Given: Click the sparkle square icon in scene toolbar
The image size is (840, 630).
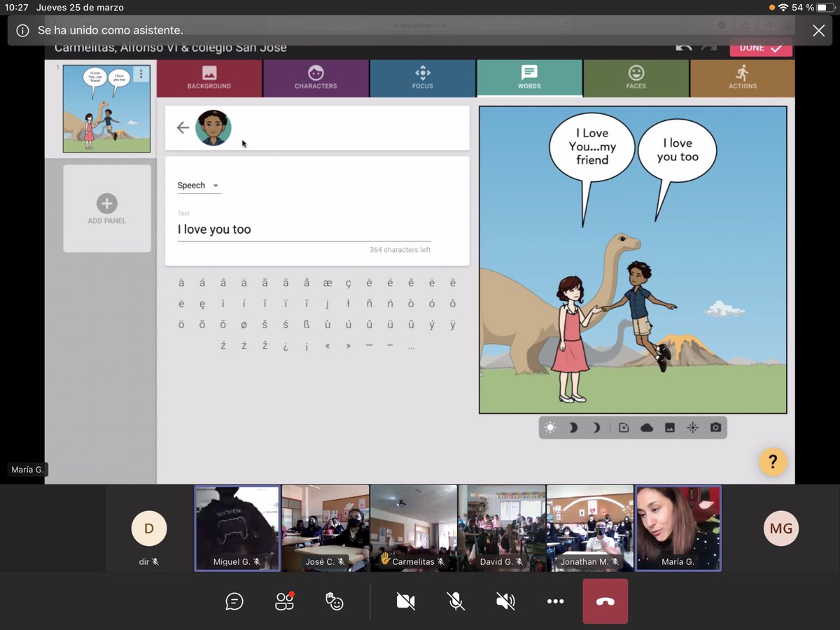Looking at the screenshot, I should [624, 428].
